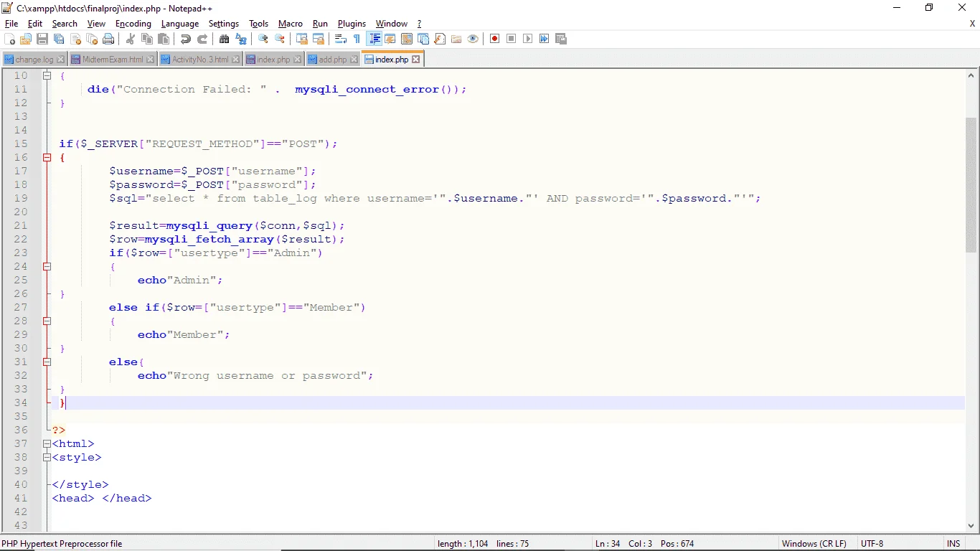Screen dimensions: 980x551
Task: Open the Encoding menu
Action: coord(133,24)
